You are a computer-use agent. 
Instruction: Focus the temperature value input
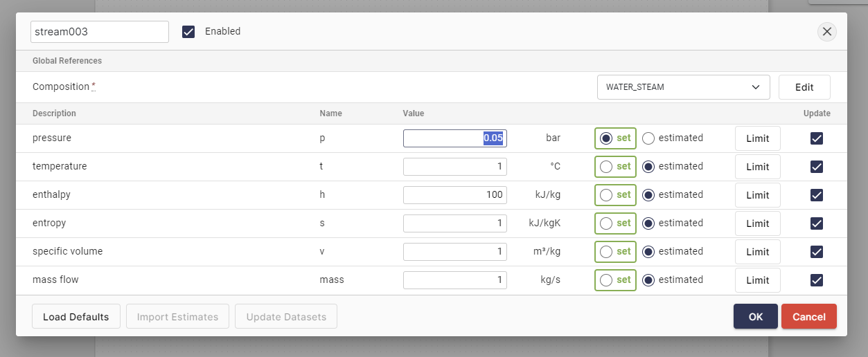(x=454, y=167)
